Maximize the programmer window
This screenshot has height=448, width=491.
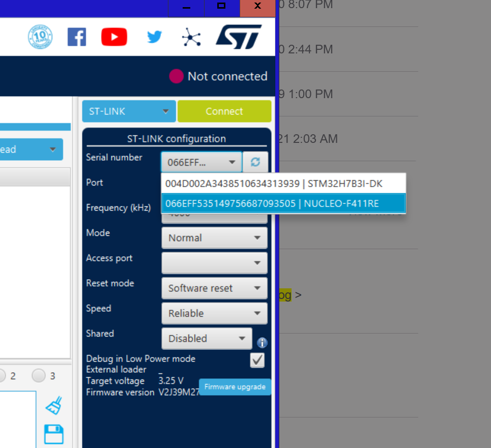(x=221, y=7)
